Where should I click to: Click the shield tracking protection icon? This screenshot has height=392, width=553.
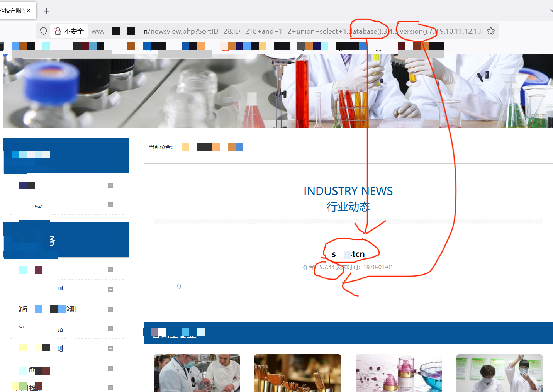(x=44, y=31)
